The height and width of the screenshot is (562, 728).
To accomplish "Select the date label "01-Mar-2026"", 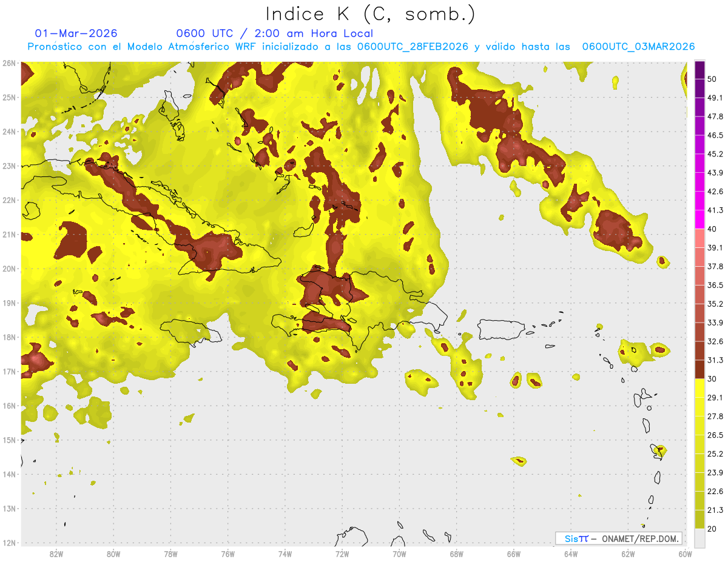I will [x=76, y=33].
